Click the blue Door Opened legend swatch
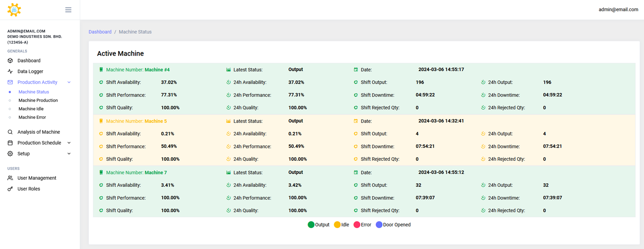This screenshot has width=644, height=249. coord(379,225)
